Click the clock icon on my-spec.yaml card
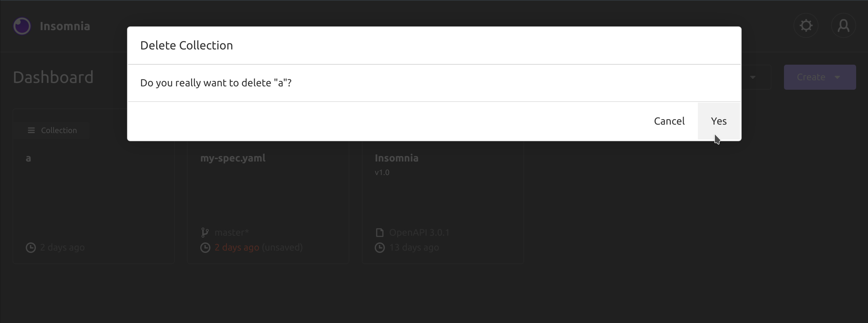This screenshot has width=868, height=323. click(x=205, y=247)
